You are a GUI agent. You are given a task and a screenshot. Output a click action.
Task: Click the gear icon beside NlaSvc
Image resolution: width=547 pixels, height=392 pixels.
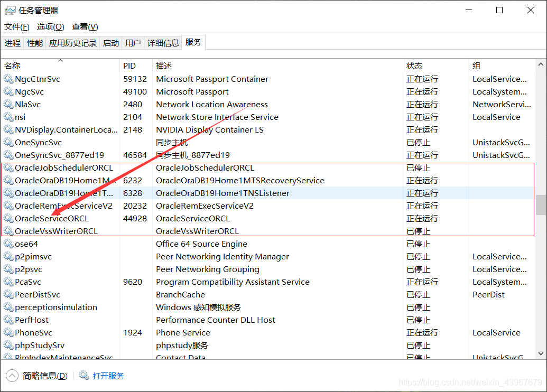8,104
